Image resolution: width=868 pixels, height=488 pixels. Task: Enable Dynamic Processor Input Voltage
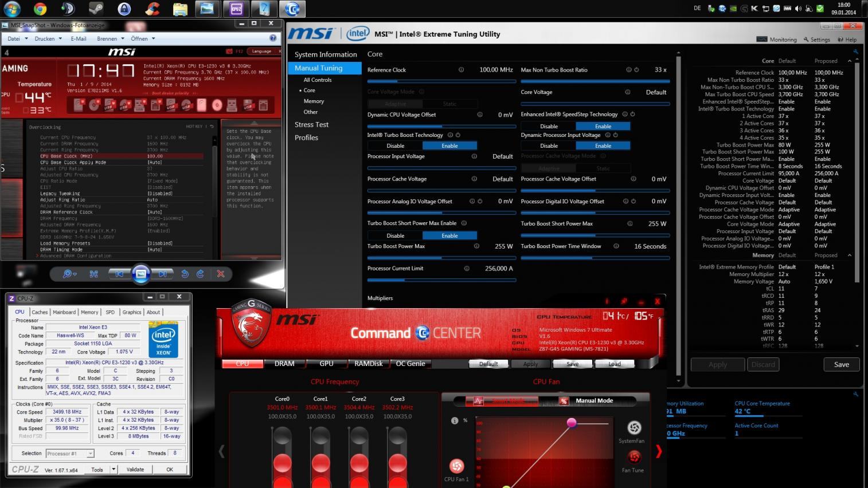click(x=603, y=145)
